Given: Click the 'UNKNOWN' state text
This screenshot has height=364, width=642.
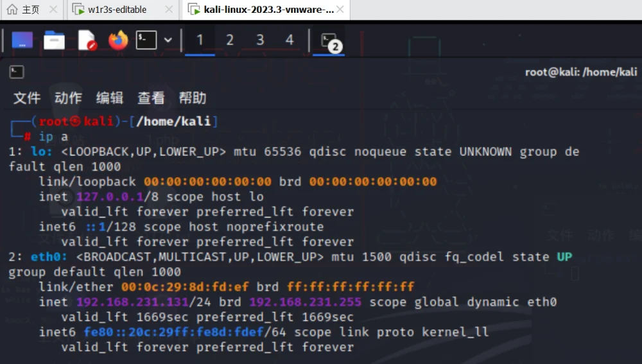Looking at the screenshot, I should point(485,152).
